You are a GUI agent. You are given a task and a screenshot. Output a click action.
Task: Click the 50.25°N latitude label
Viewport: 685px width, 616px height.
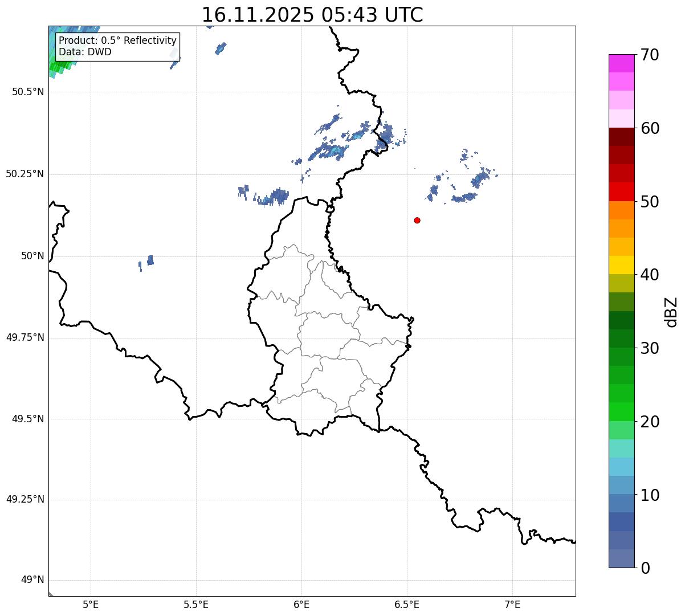(25, 174)
